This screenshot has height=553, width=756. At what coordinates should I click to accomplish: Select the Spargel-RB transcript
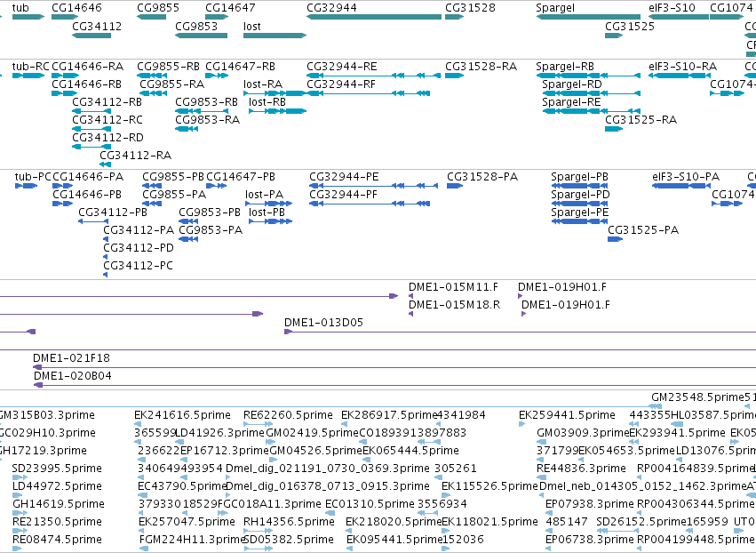click(x=565, y=67)
